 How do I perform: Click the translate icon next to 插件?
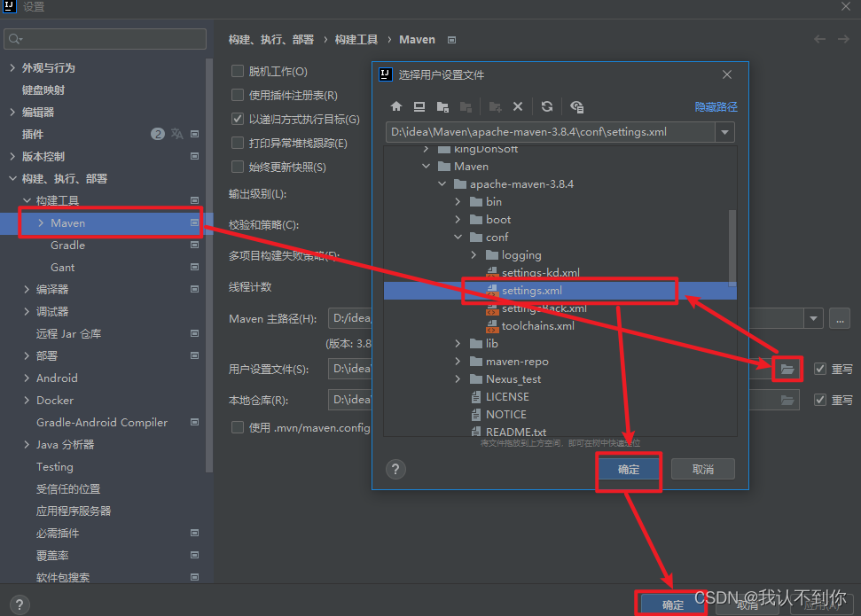(x=176, y=134)
